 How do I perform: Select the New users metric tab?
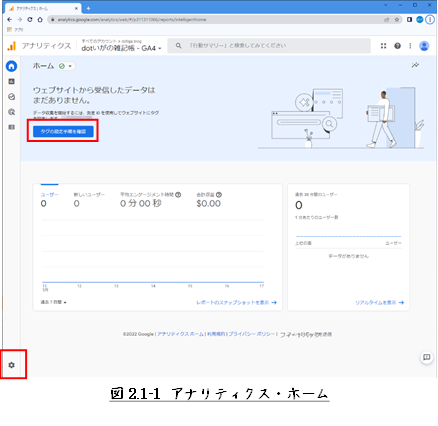pyautogui.click(x=89, y=199)
